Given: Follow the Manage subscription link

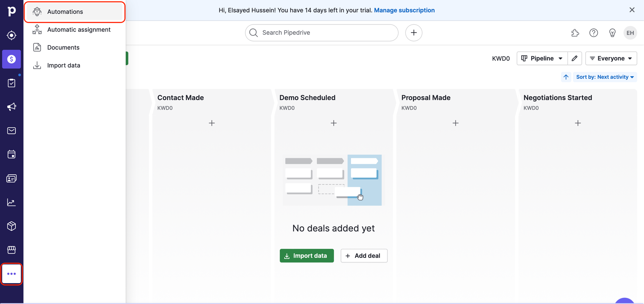Looking at the screenshot, I should 404,10.
